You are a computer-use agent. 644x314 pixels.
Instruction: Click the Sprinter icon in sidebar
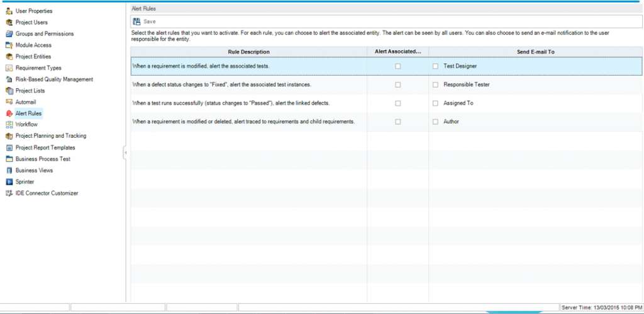click(9, 182)
